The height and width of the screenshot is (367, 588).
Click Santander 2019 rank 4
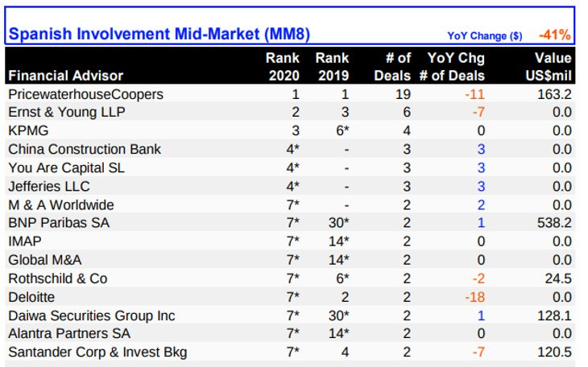346,352
